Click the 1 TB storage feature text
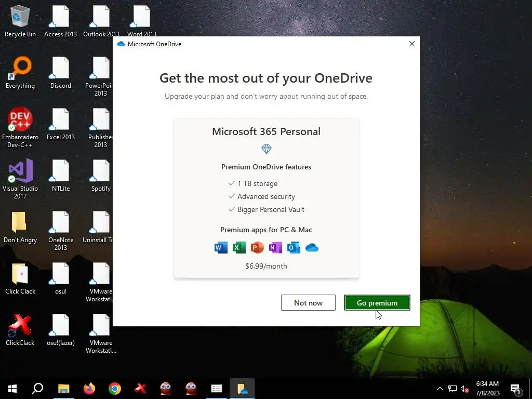The height and width of the screenshot is (399, 532). pos(258,183)
